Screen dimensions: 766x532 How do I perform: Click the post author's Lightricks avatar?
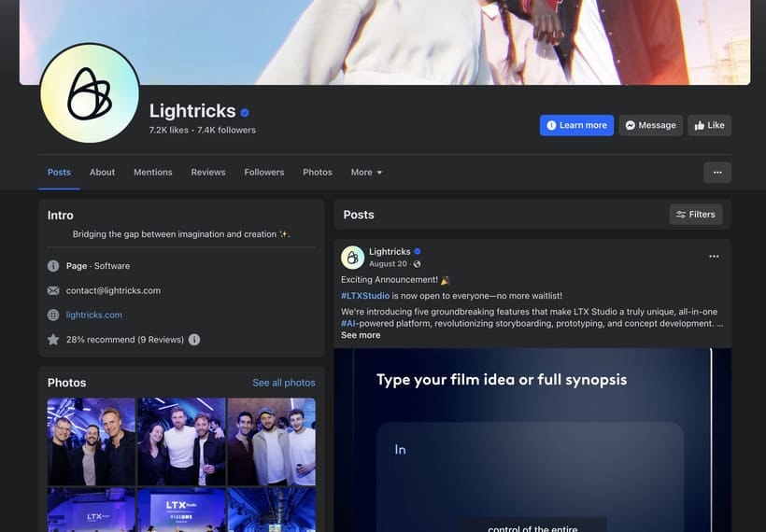[x=353, y=258]
